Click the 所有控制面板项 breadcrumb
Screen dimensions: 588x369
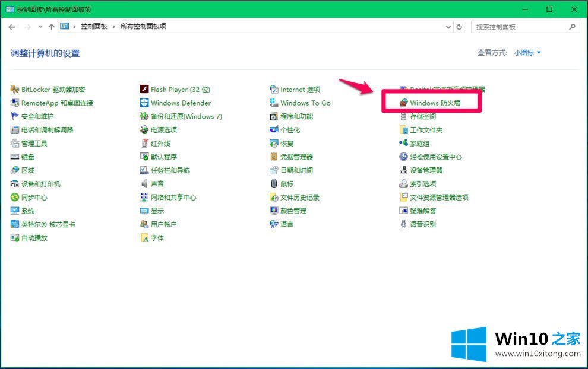tap(143, 27)
